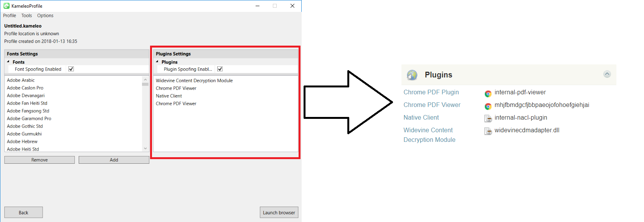
Task: Click the fonts list scroll down arrow
Action: 145,148
